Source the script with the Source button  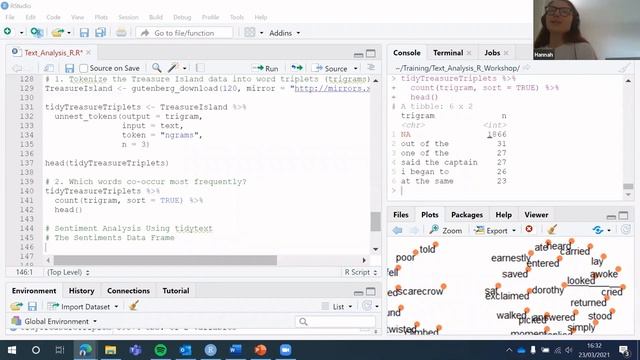330,69
